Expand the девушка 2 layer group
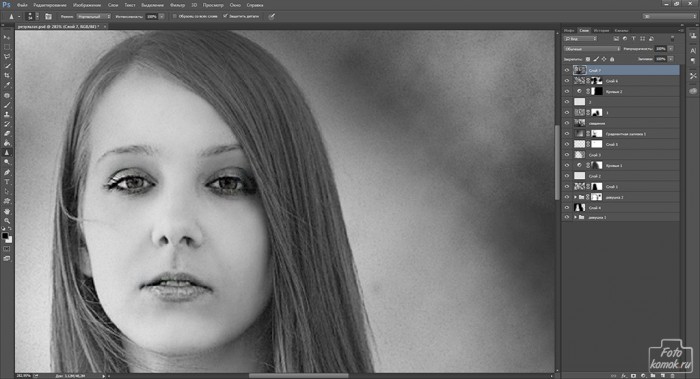The height and width of the screenshot is (379, 700). 575,197
